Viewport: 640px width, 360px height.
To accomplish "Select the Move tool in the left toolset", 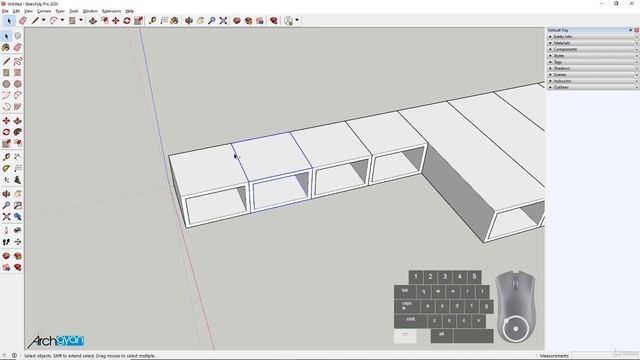I will [6, 121].
